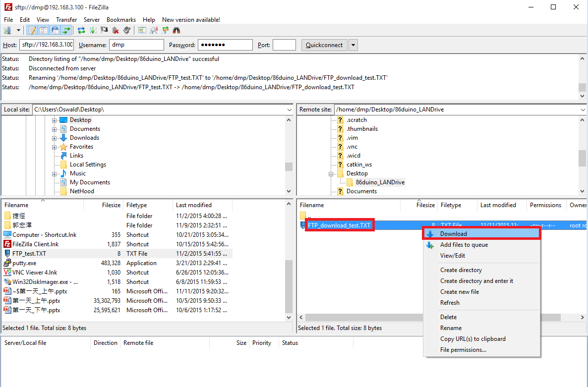
Task: Click the VNC Viewer 4.lnk file icon
Action: [7, 273]
